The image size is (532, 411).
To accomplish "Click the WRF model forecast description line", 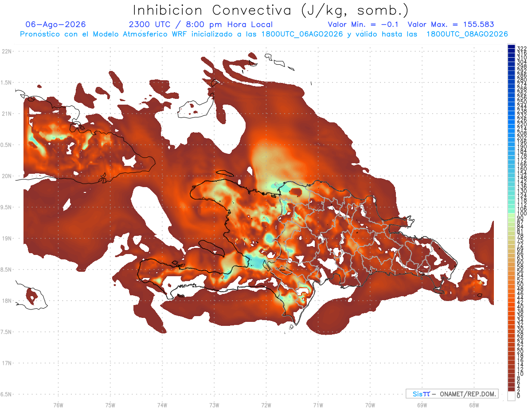I will (264, 34).
